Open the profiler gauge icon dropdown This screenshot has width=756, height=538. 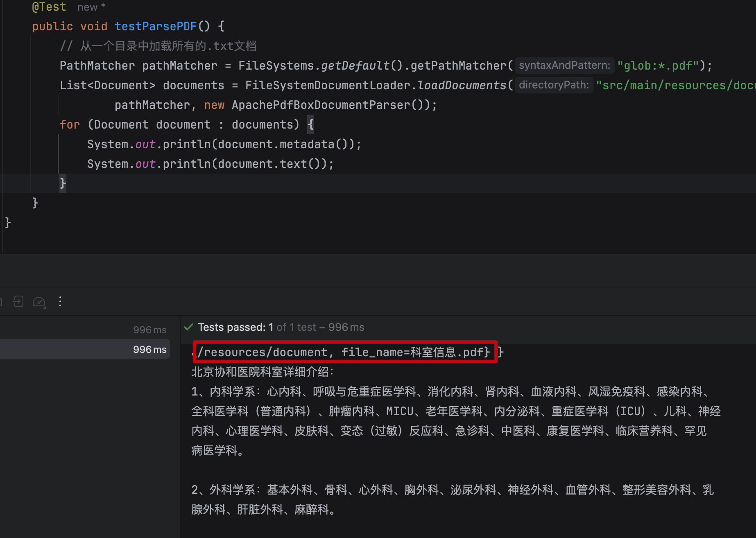[x=39, y=302]
